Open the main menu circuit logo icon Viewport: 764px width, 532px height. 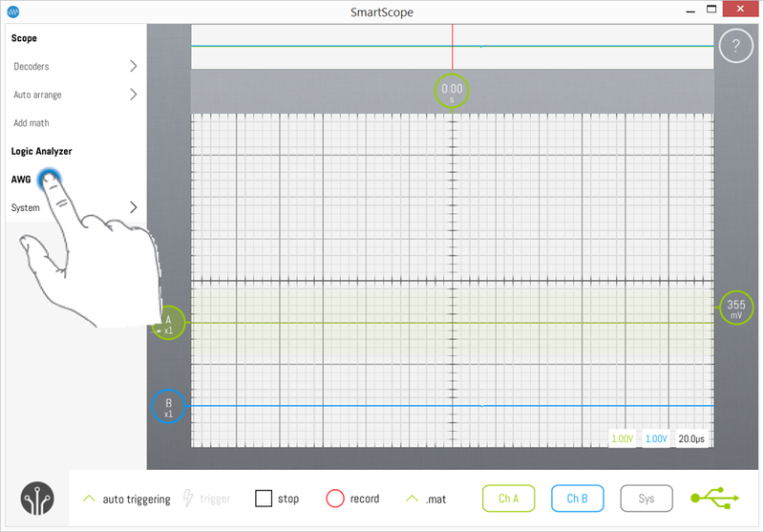click(x=37, y=500)
